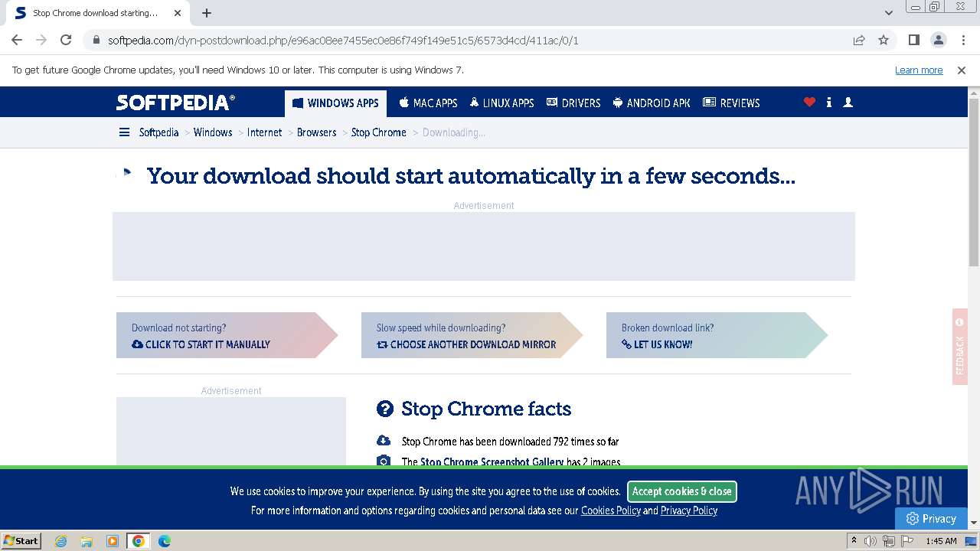
Task: Click the camera icon beside Screenshot Gallery
Action: pyautogui.click(x=384, y=461)
